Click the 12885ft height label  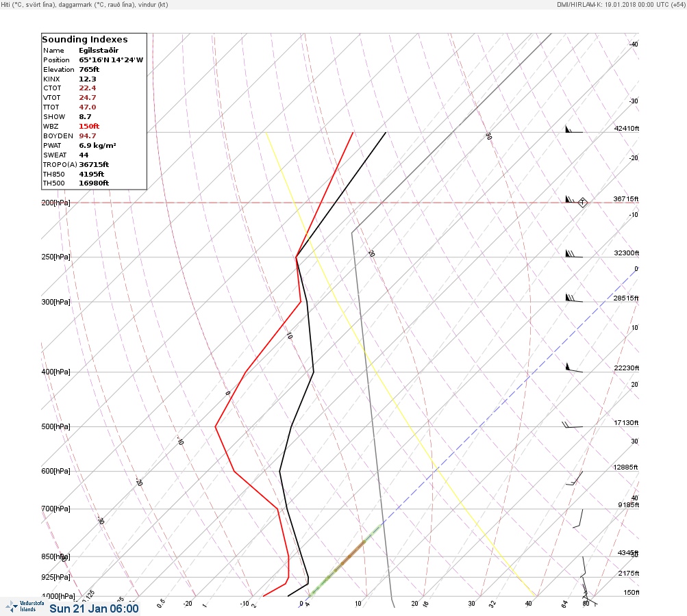click(625, 467)
